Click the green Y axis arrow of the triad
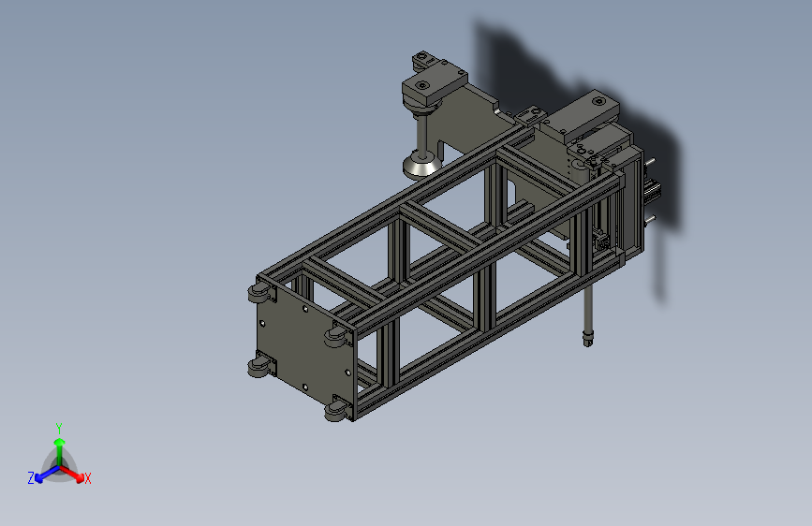Screen dimensions: 812x526 pos(60,450)
